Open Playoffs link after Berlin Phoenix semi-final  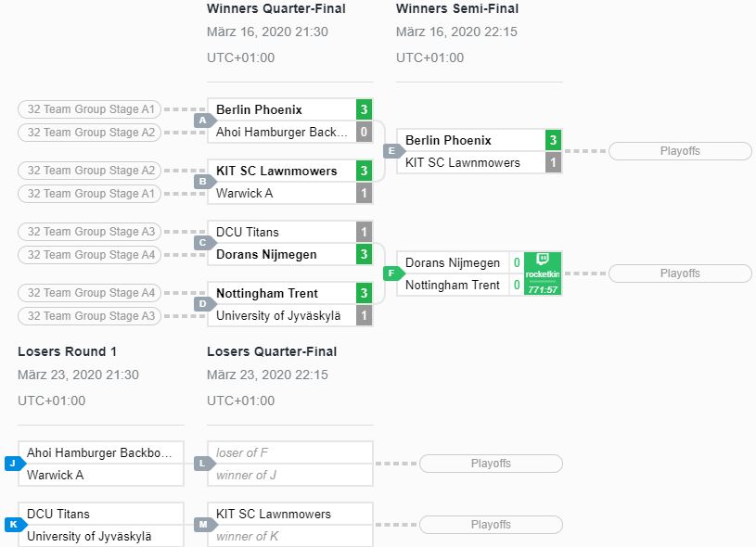click(680, 151)
